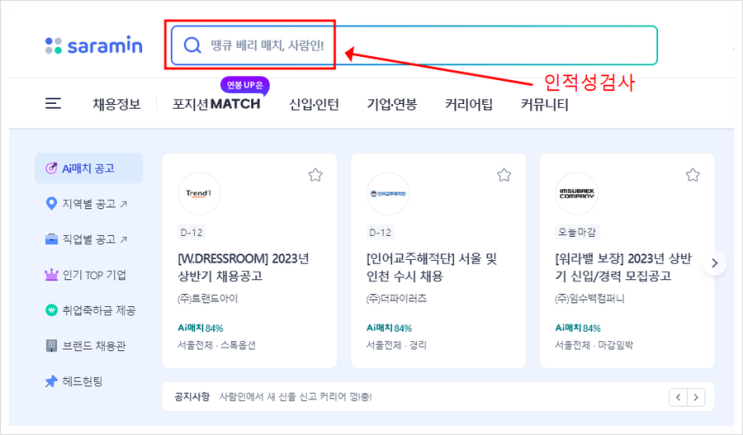Focus the search input field
Image resolution: width=743 pixels, height=435 pixels.
[x=414, y=45]
